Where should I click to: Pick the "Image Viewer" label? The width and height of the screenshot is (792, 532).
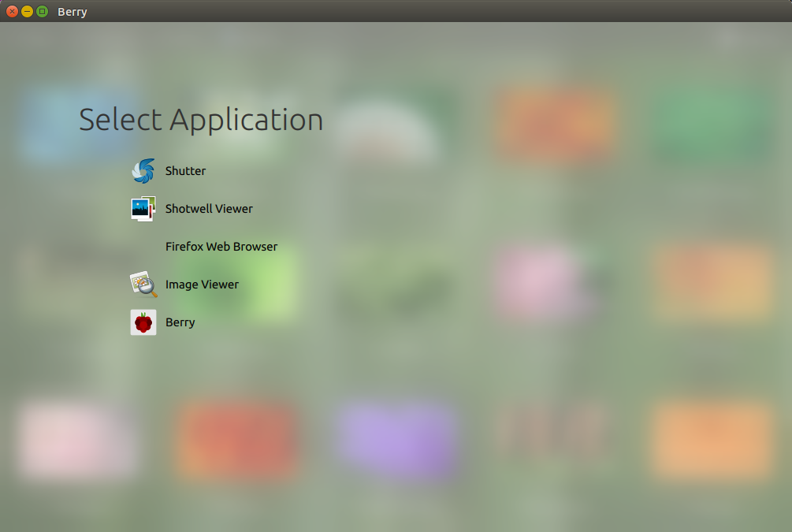point(202,285)
